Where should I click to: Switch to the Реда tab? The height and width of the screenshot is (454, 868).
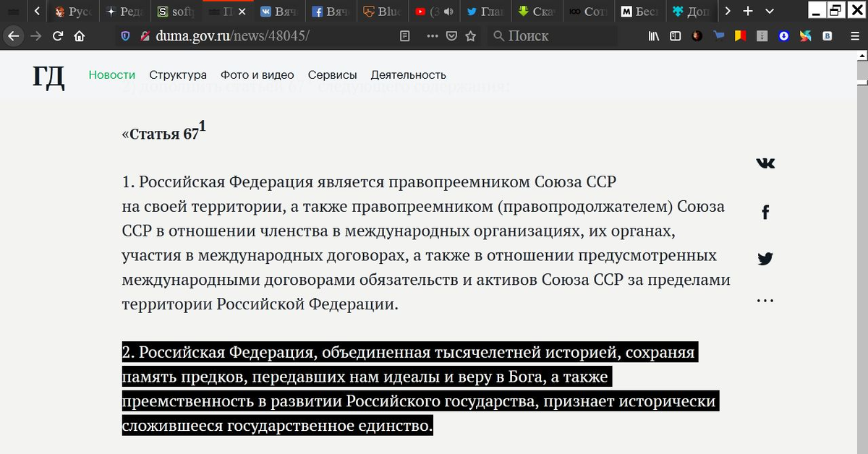click(125, 12)
